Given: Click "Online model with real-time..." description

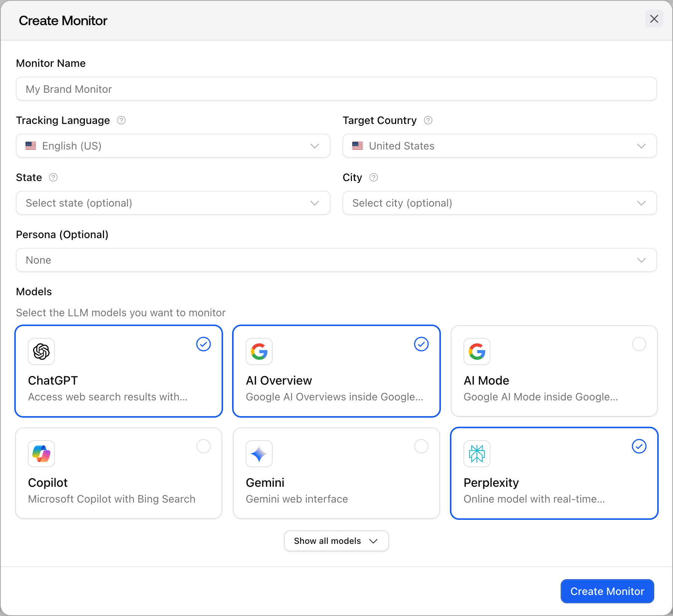Looking at the screenshot, I should [x=534, y=499].
